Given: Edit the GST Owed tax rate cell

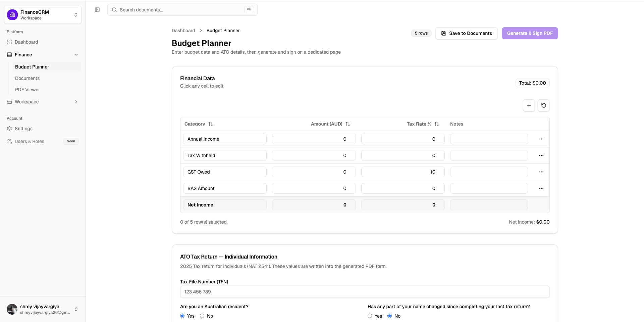Looking at the screenshot, I should pos(402,172).
